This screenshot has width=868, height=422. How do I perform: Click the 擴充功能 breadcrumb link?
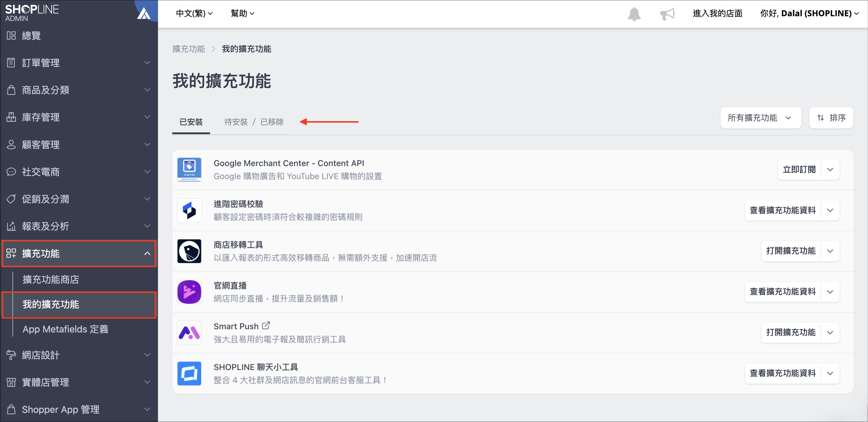coord(189,49)
